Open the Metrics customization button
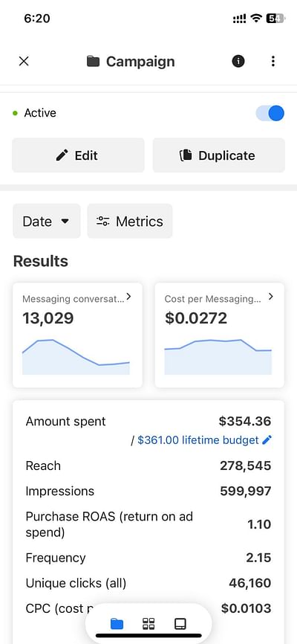This screenshot has width=297, height=644. (x=130, y=222)
